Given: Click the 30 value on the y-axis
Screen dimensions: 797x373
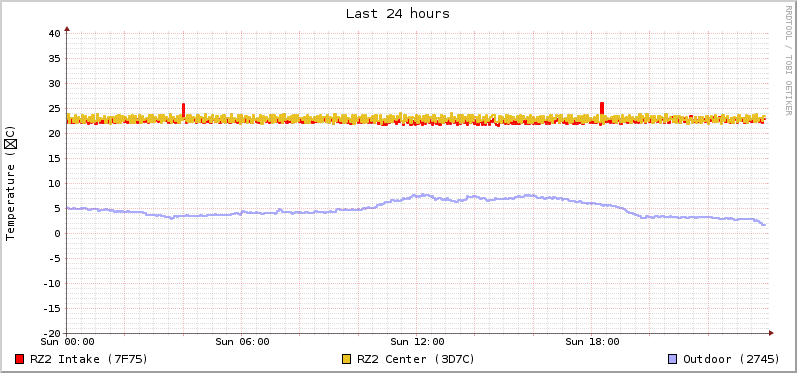Looking at the screenshot, I should pyautogui.click(x=54, y=83).
